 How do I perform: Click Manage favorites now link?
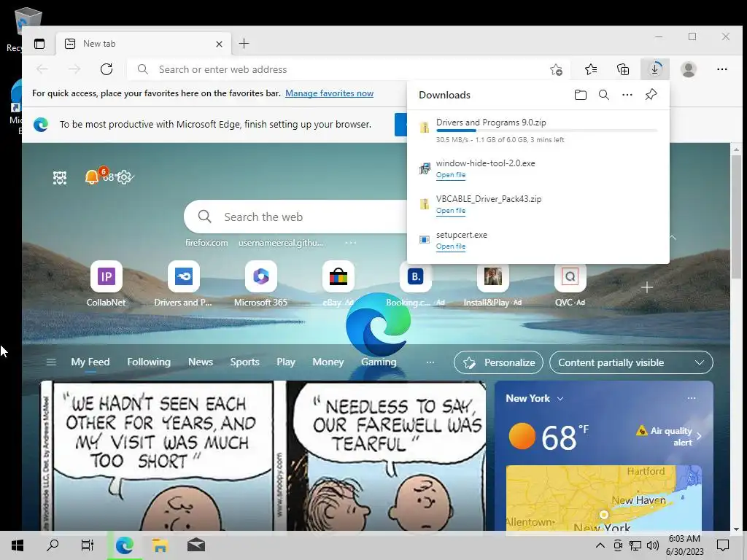(x=329, y=93)
